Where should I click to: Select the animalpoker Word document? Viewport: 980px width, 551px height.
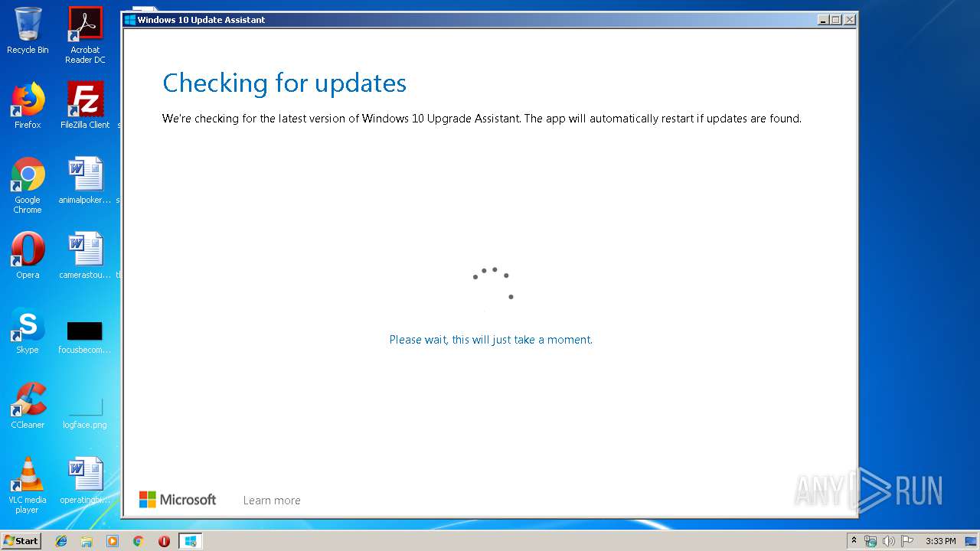click(85, 181)
